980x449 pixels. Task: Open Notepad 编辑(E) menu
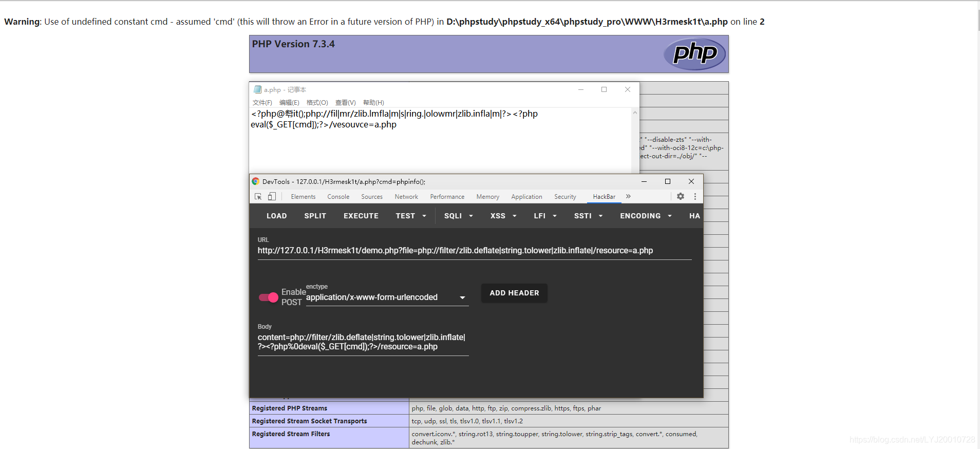(289, 103)
